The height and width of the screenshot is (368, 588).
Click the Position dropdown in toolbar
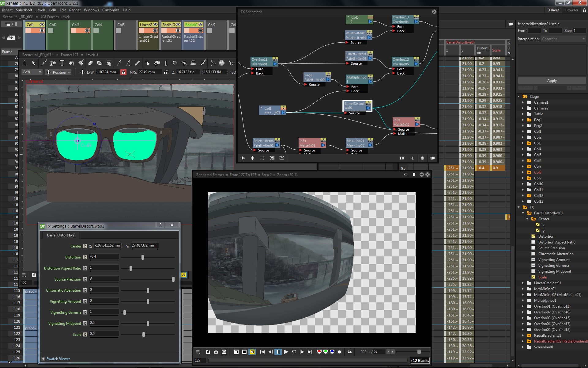point(59,72)
